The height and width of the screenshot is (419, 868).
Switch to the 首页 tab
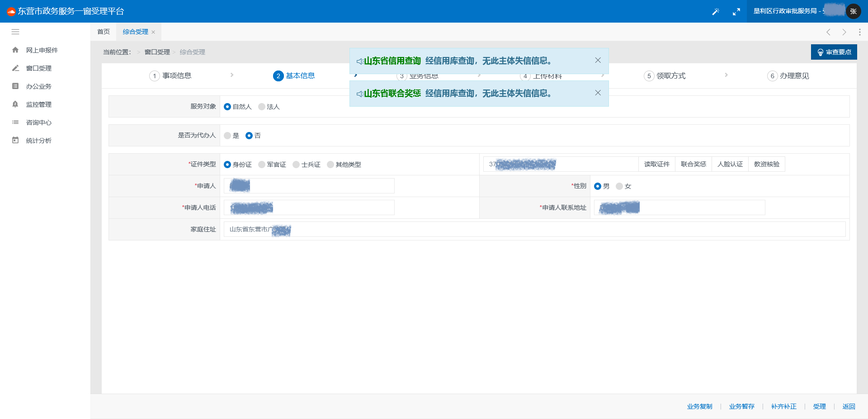(104, 32)
